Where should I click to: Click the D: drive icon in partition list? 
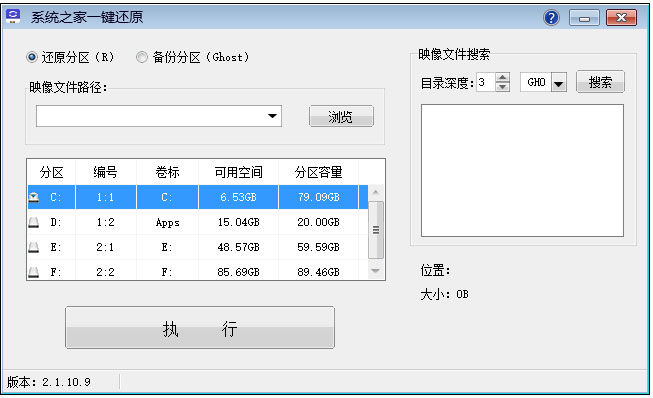click(x=34, y=222)
